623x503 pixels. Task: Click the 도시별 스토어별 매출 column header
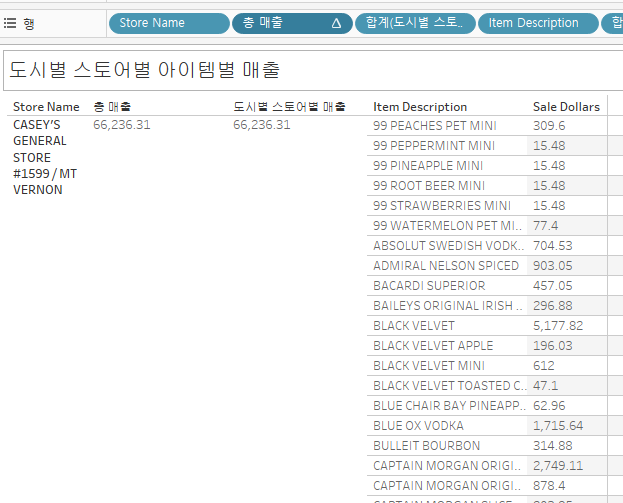tap(289, 107)
